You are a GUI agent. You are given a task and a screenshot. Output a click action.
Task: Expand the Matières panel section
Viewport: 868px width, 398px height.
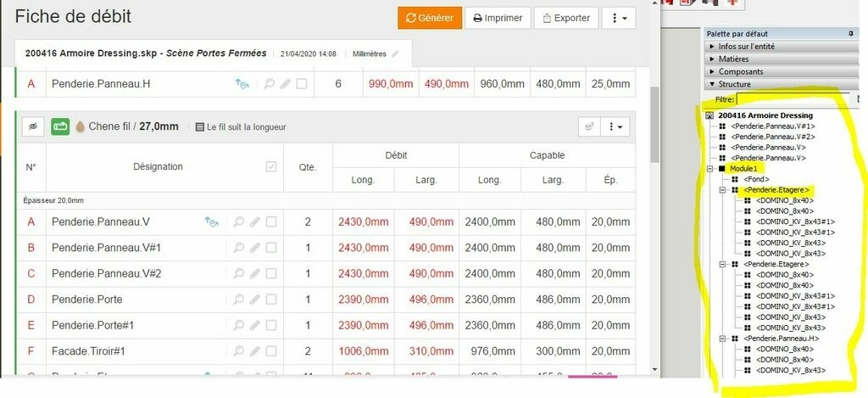(713, 59)
